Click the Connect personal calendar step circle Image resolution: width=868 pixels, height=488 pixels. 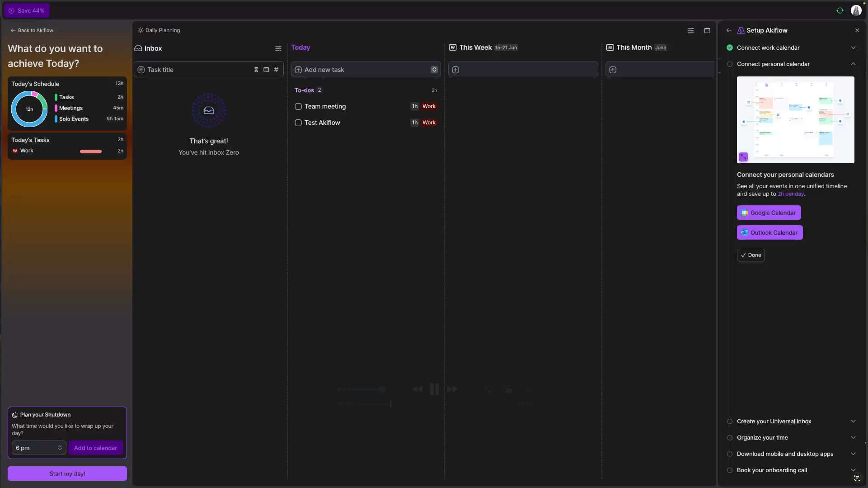pyautogui.click(x=729, y=64)
